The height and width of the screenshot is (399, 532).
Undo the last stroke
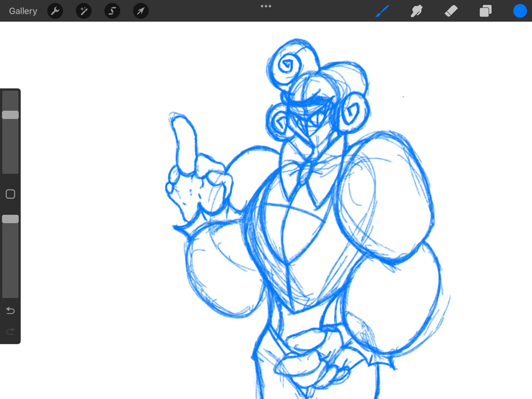(10, 310)
